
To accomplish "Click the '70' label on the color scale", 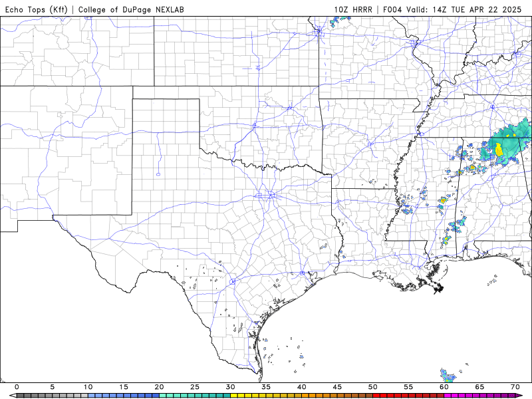I will [x=515, y=387].
